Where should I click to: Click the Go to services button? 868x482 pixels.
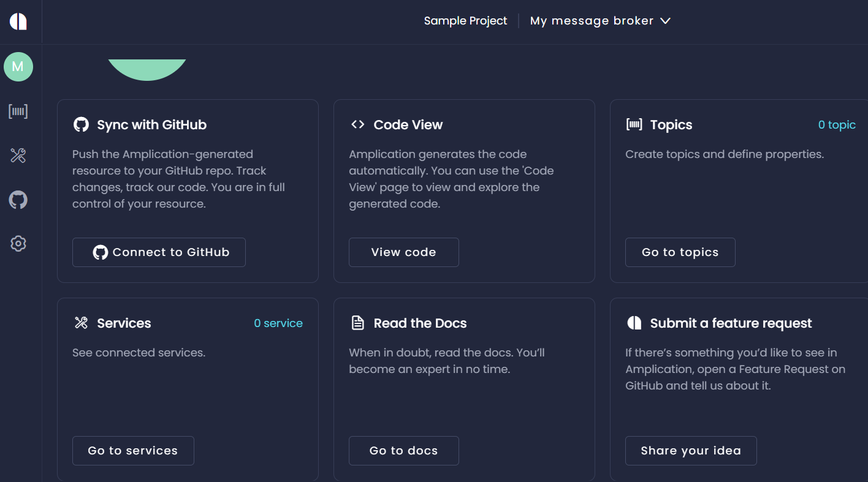point(133,451)
